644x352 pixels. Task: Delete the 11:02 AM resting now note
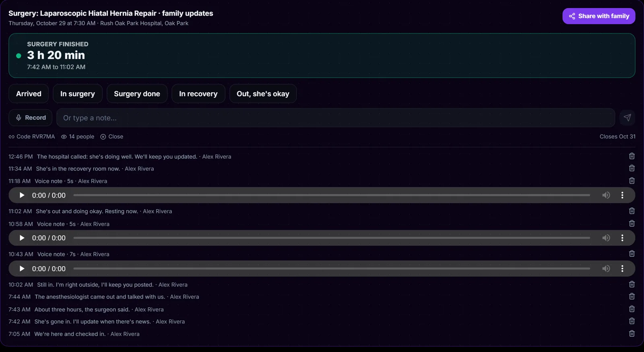click(x=632, y=211)
